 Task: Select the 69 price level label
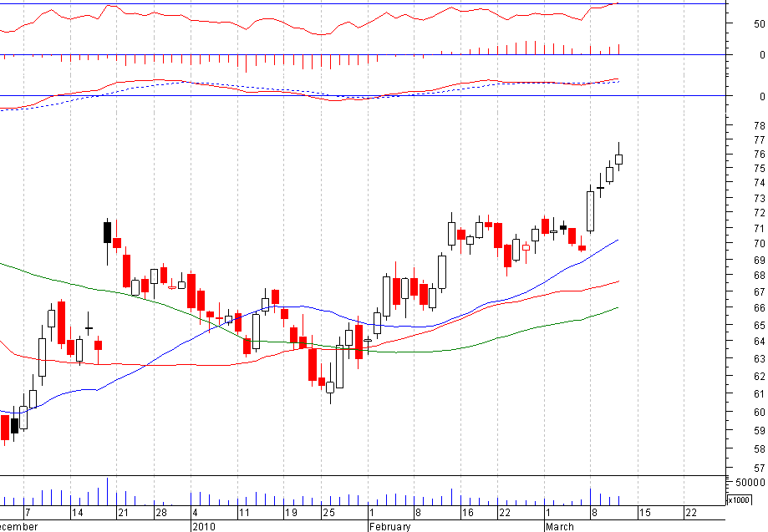pos(759,260)
